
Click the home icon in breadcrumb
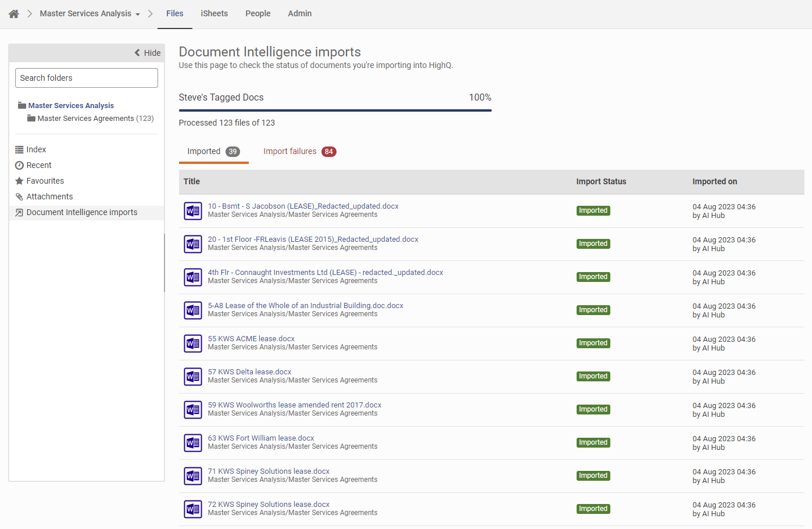pyautogui.click(x=14, y=14)
